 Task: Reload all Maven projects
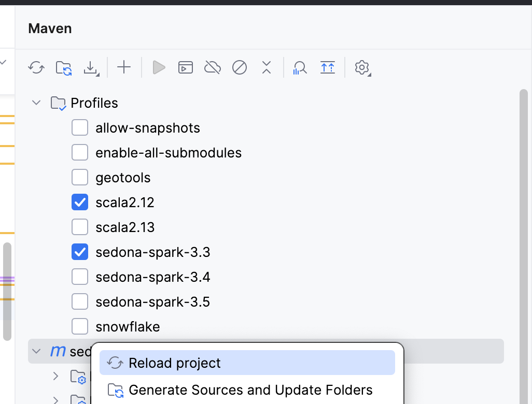(36, 67)
